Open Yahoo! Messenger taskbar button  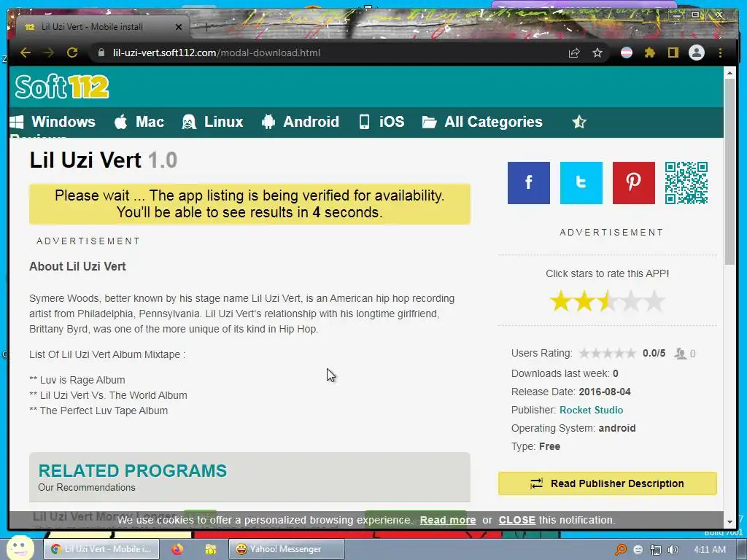tap(286, 549)
